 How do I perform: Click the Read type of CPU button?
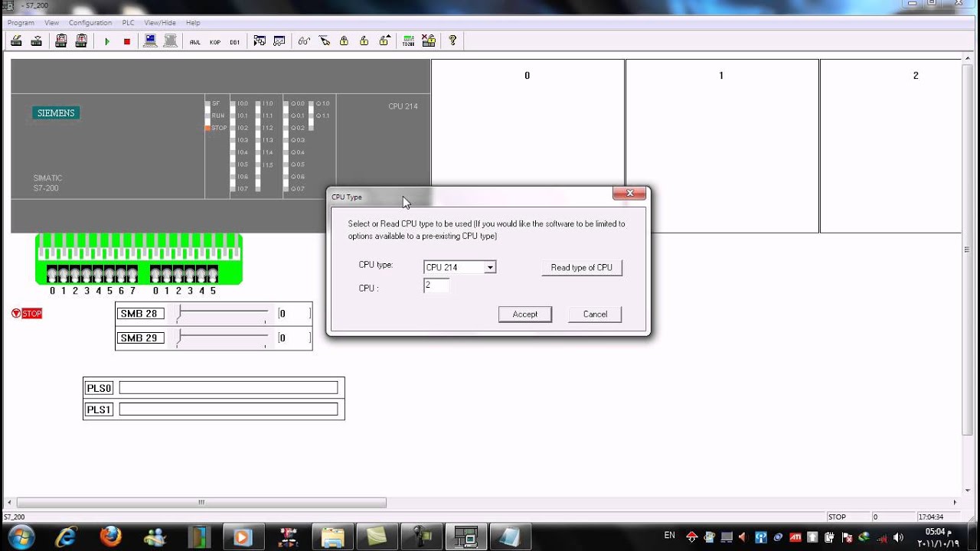[x=582, y=268]
